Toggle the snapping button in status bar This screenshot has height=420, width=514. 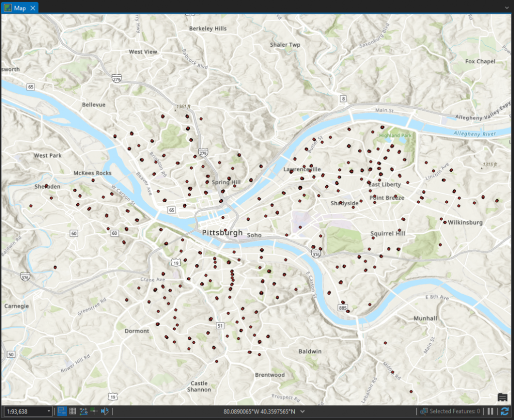pos(62,411)
